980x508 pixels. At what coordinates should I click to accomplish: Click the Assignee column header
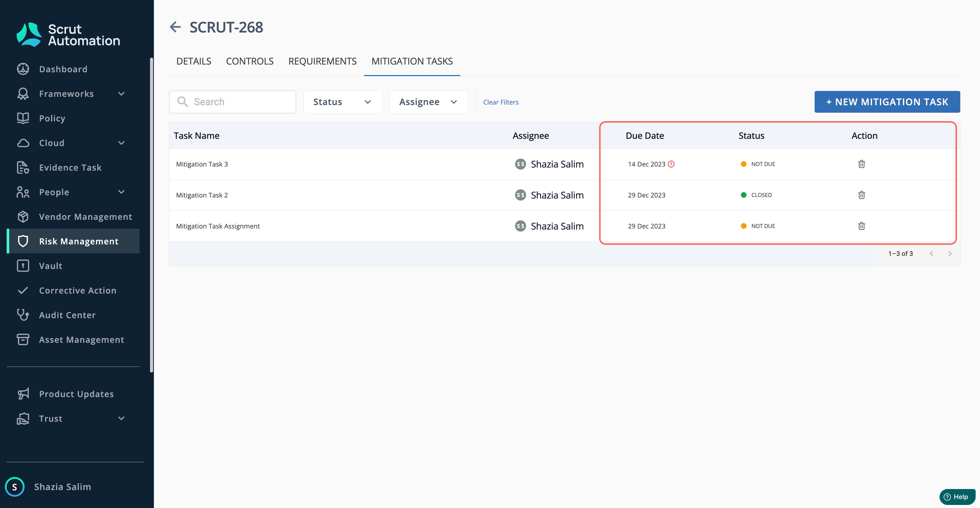click(x=530, y=136)
